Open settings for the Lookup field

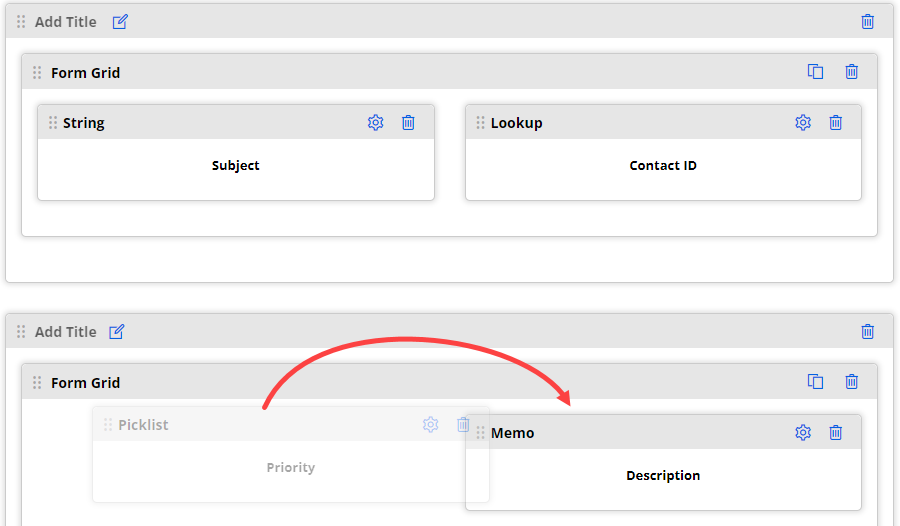[x=803, y=122]
